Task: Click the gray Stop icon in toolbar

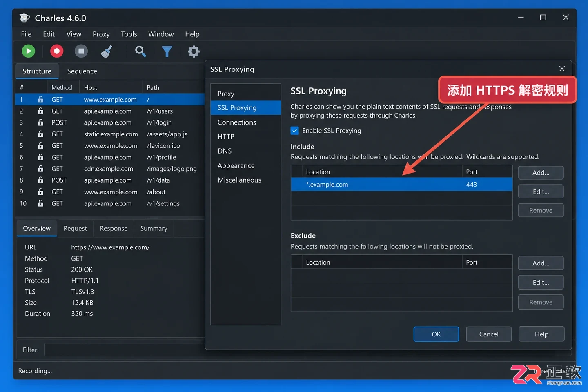Action: (81, 51)
